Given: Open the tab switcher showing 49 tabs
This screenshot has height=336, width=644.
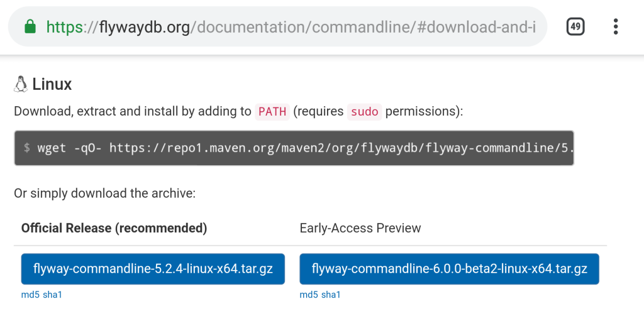Looking at the screenshot, I should [575, 26].
